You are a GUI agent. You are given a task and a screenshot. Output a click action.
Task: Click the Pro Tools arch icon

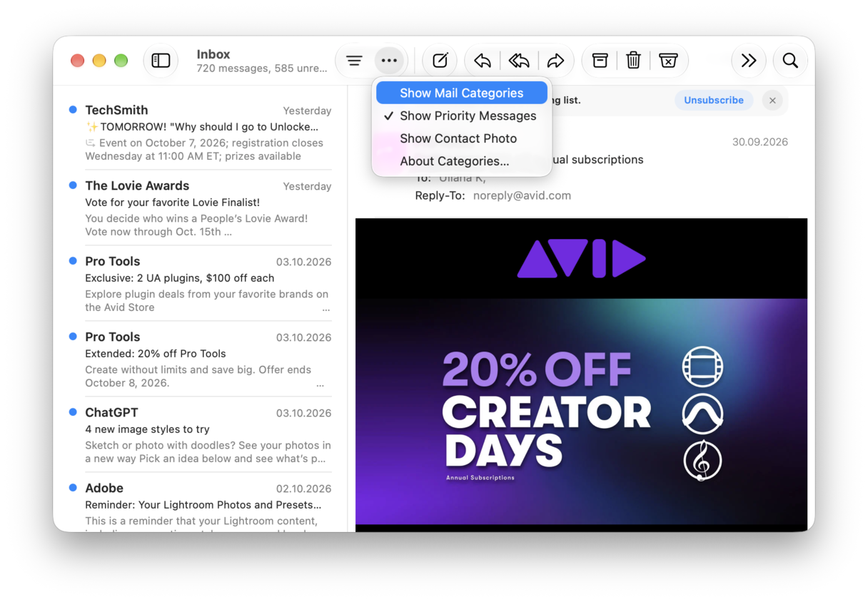[x=702, y=414]
